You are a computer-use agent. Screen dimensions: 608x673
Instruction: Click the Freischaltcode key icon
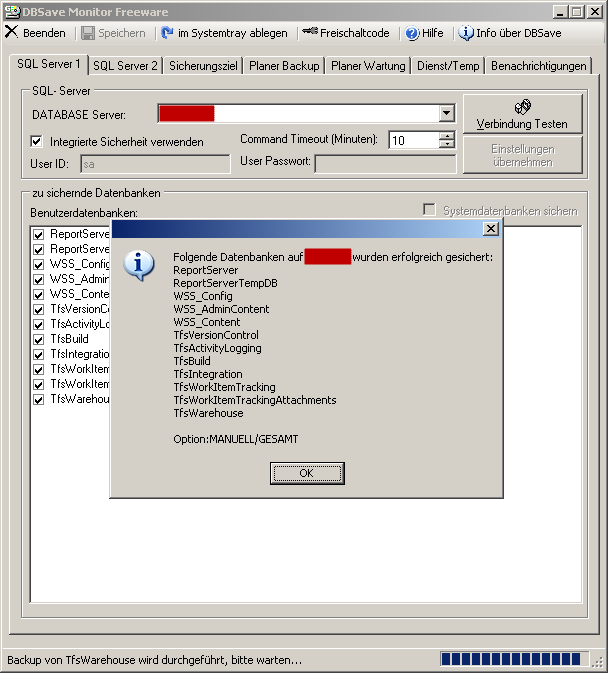pos(309,31)
